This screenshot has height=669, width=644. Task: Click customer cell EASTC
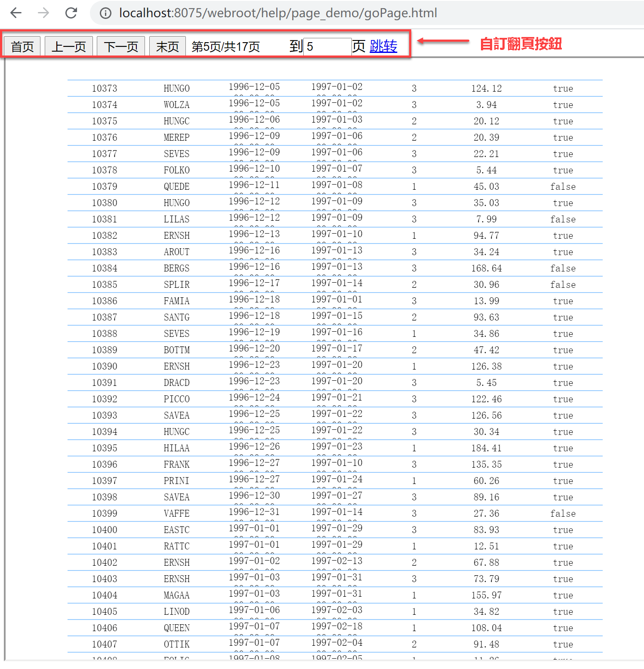click(x=176, y=530)
